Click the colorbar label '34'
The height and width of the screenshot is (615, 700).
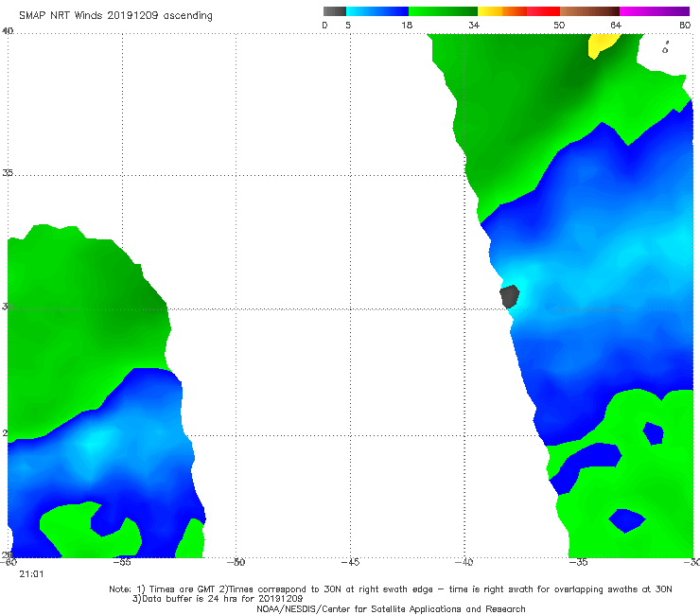pyautogui.click(x=474, y=25)
